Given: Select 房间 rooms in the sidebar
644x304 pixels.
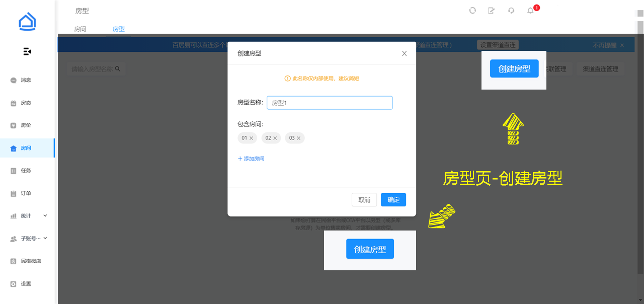Looking at the screenshot, I should 27,148.
